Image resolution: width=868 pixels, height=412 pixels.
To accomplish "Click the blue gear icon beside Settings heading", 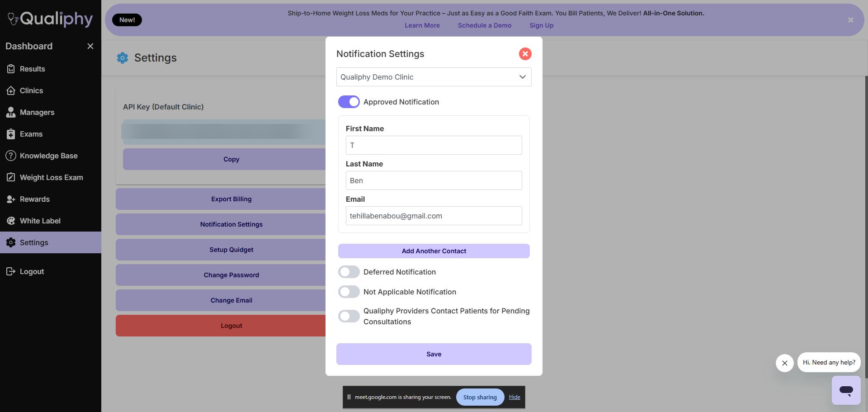I will point(123,58).
